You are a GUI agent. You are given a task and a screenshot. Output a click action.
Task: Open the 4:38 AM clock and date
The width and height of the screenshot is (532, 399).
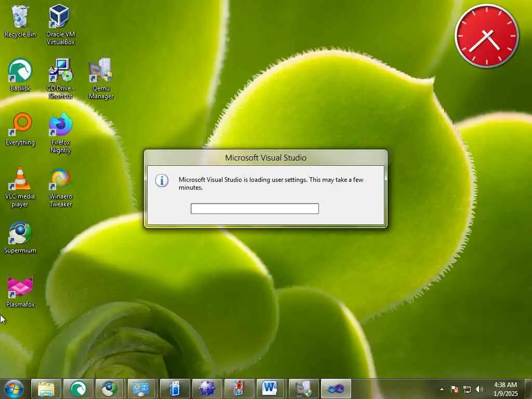coord(505,389)
